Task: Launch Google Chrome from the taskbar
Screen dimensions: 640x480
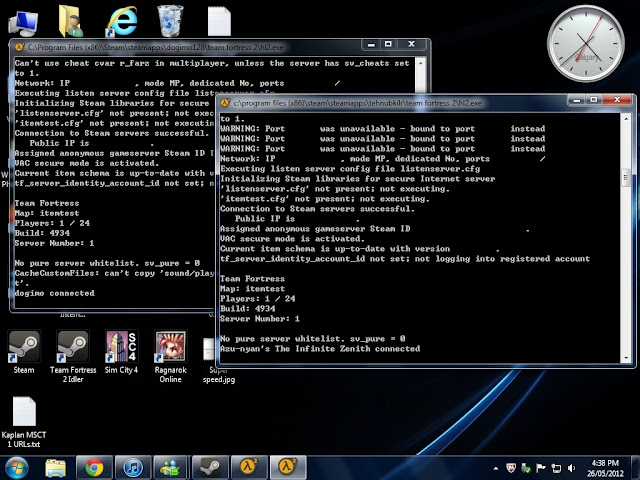Action: tap(94, 468)
